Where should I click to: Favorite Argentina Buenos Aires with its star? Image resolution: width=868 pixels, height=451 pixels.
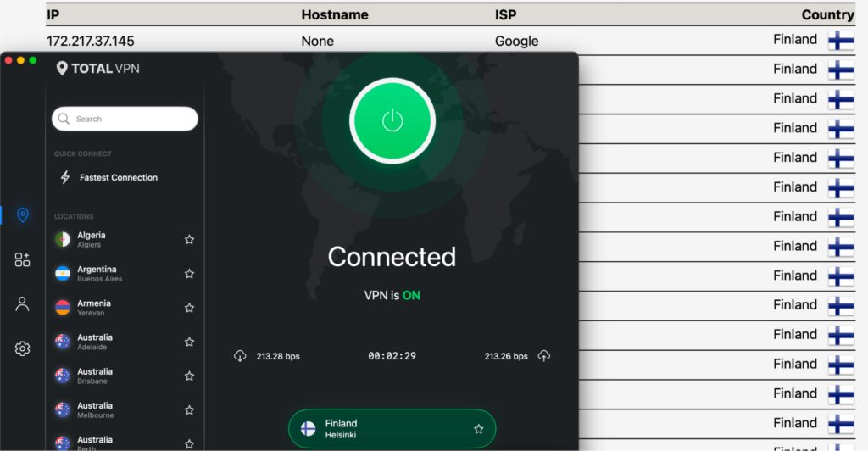(x=189, y=274)
